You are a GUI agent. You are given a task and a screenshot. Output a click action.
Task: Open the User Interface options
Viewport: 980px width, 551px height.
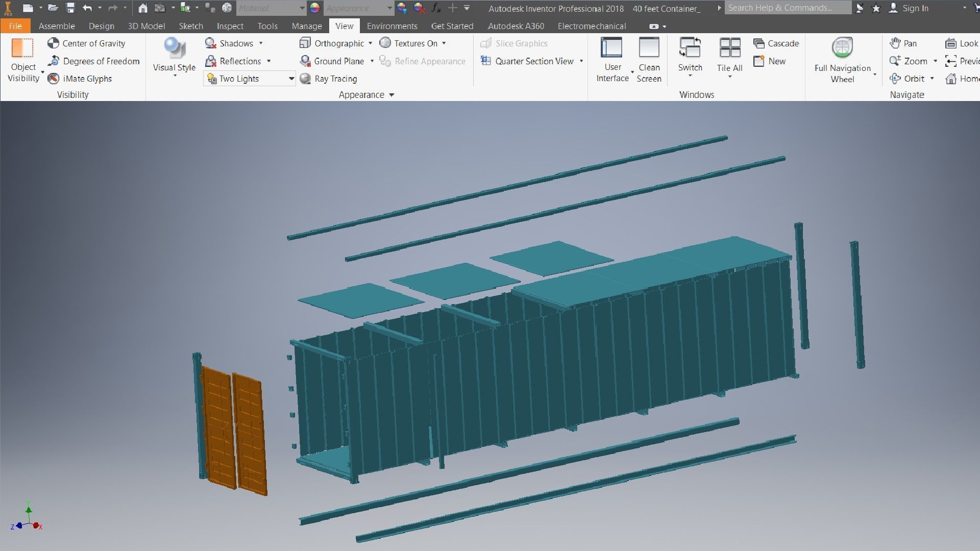[612, 59]
